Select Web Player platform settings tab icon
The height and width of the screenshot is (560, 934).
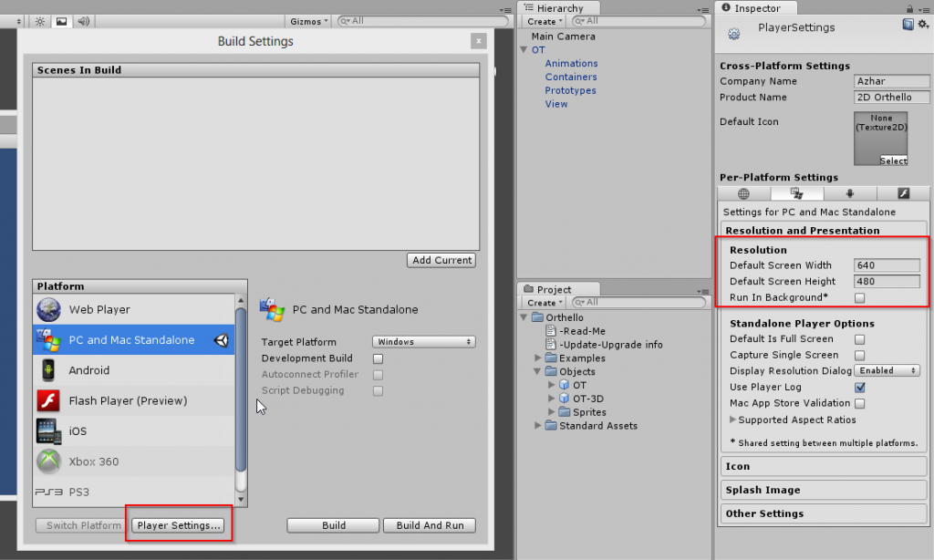coord(743,193)
